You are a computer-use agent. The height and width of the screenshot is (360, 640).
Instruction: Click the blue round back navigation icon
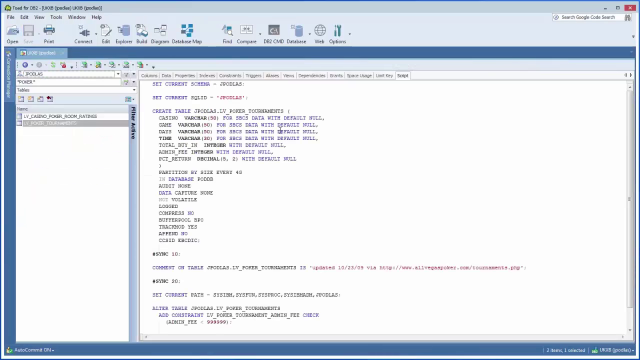(x=25, y=65)
